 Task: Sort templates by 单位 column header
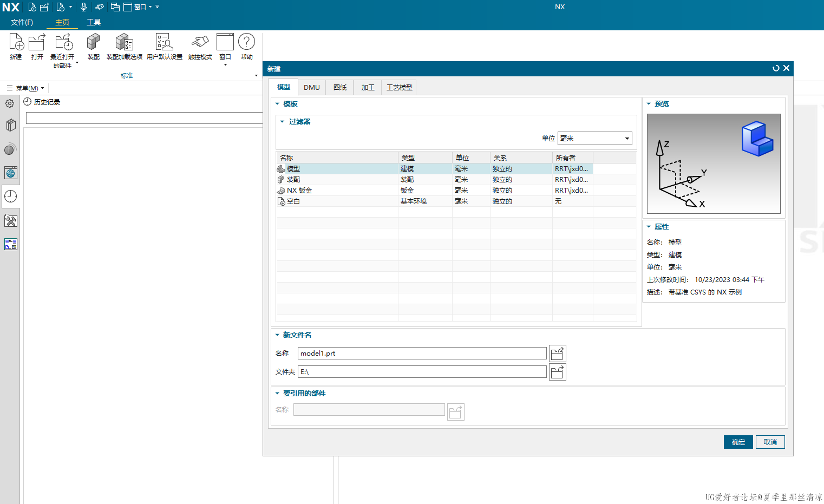pos(472,158)
